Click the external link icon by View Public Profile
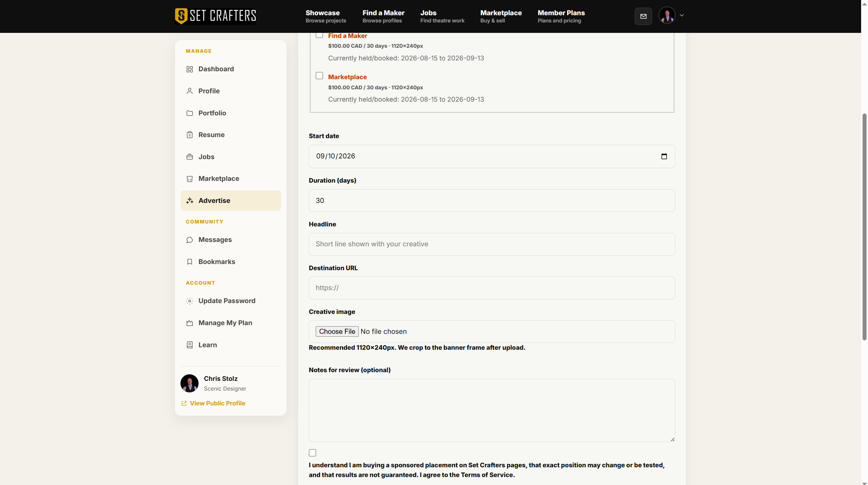This screenshot has height=485, width=868. [x=184, y=403]
